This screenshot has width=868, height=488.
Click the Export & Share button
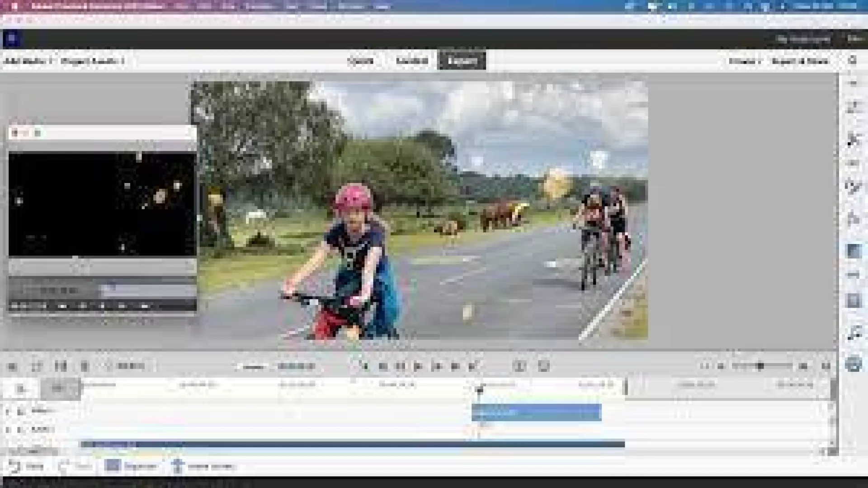point(800,61)
